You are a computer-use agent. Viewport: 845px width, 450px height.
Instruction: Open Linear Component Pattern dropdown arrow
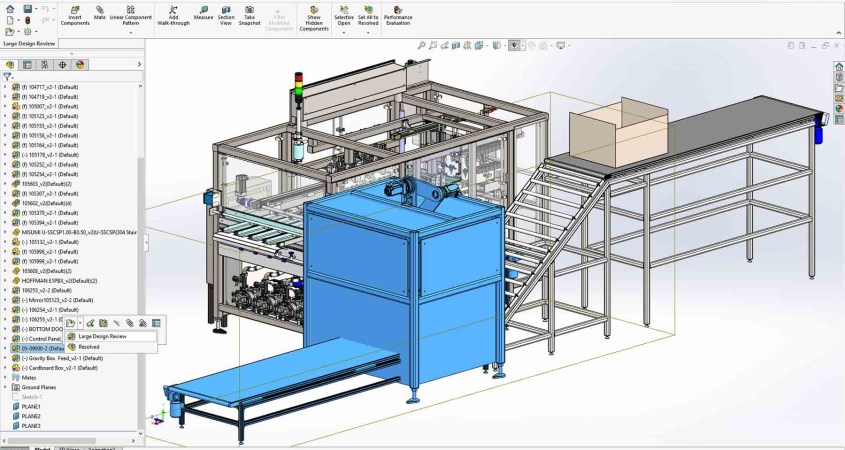pyautogui.click(x=130, y=30)
